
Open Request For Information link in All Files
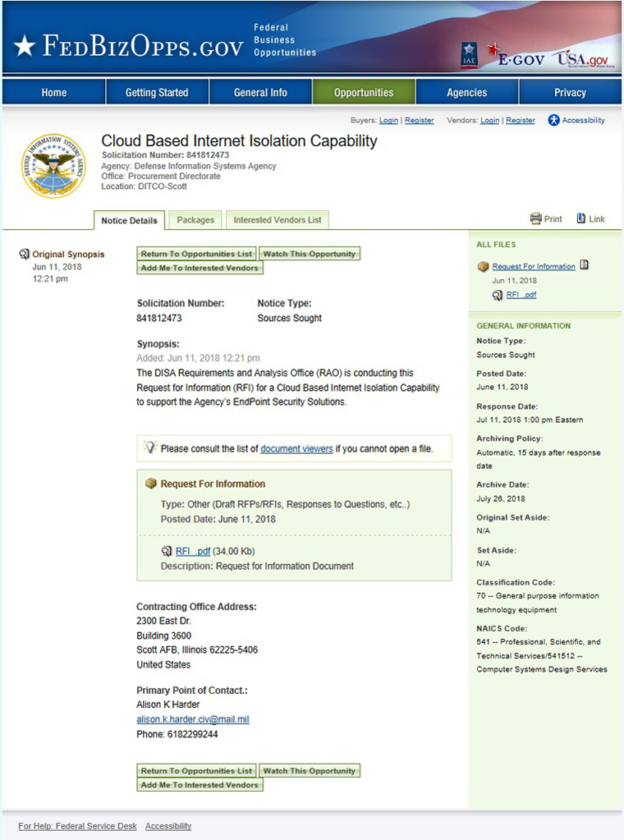[534, 266]
